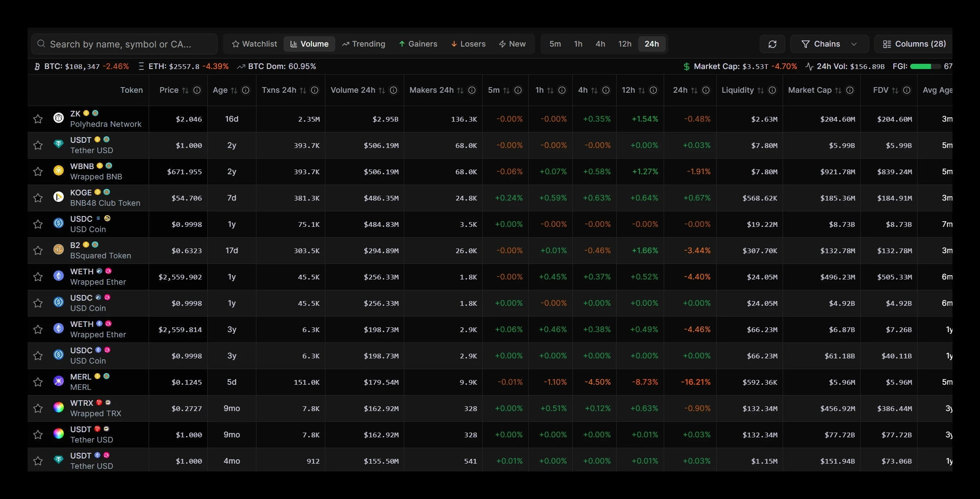The width and height of the screenshot is (980, 499).
Task: Open the BNB48 Club Token link
Action: click(105, 203)
